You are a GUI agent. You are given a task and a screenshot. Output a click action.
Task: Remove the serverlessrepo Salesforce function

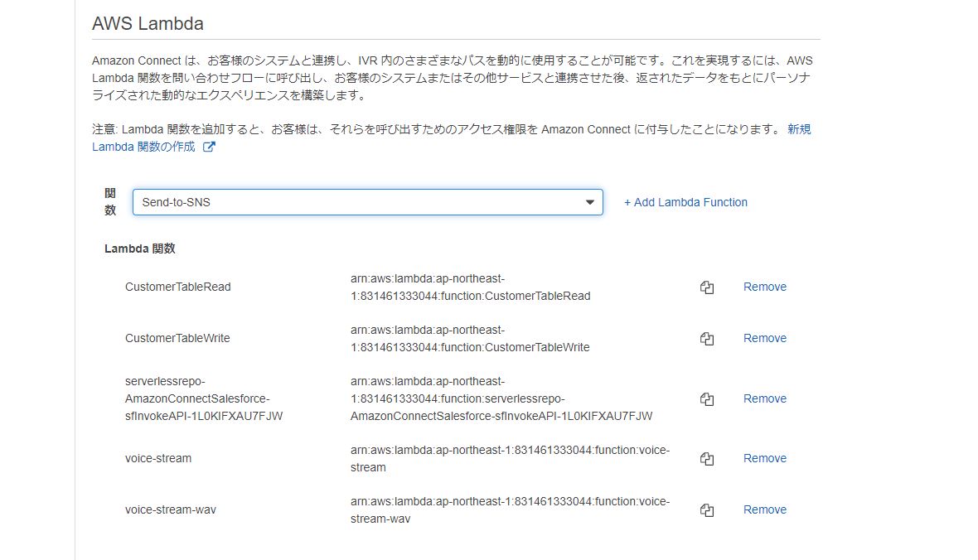[x=764, y=398]
